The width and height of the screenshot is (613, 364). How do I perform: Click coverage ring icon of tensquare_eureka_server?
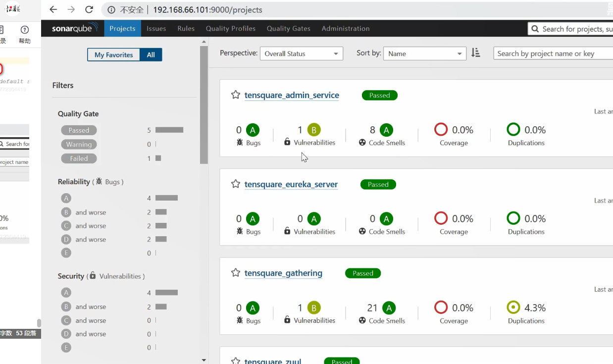coord(441,218)
